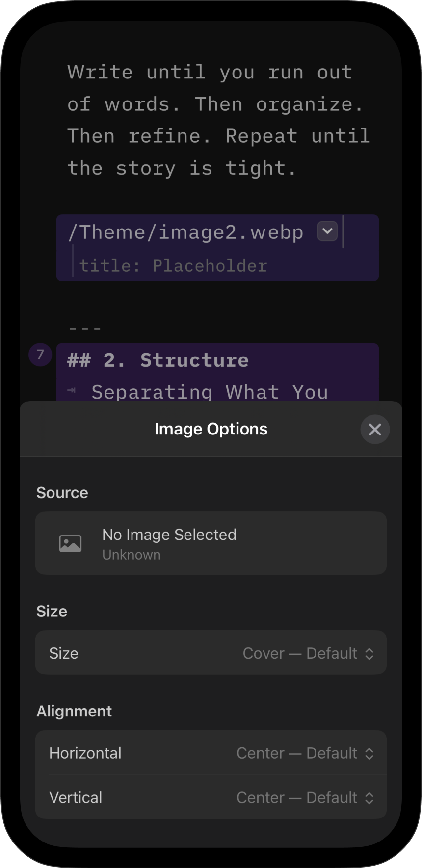Open the Cover — Default size dropdown
Viewport: 422px width, 868px height.
(x=300, y=653)
